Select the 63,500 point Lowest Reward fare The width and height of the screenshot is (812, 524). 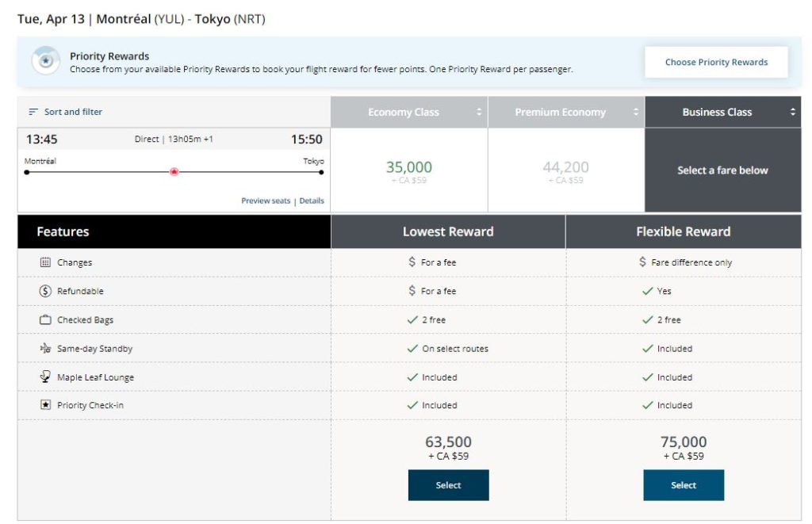pyautogui.click(x=448, y=485)
